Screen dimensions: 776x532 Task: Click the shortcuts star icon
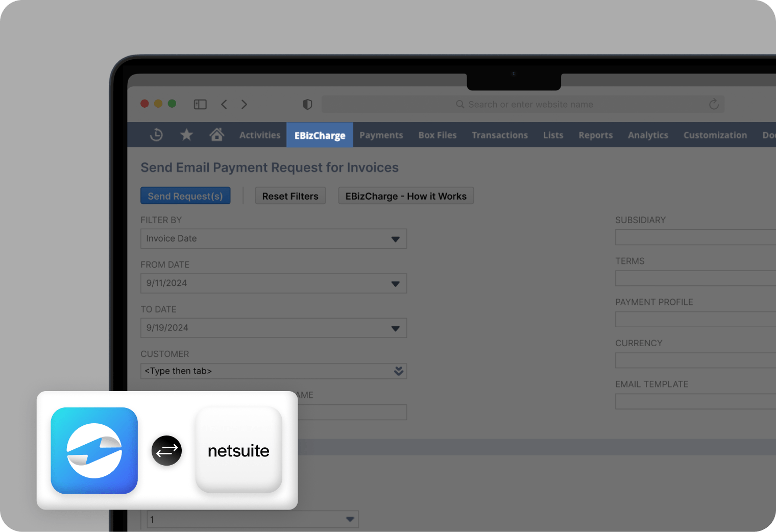click(x=186, y=134)
